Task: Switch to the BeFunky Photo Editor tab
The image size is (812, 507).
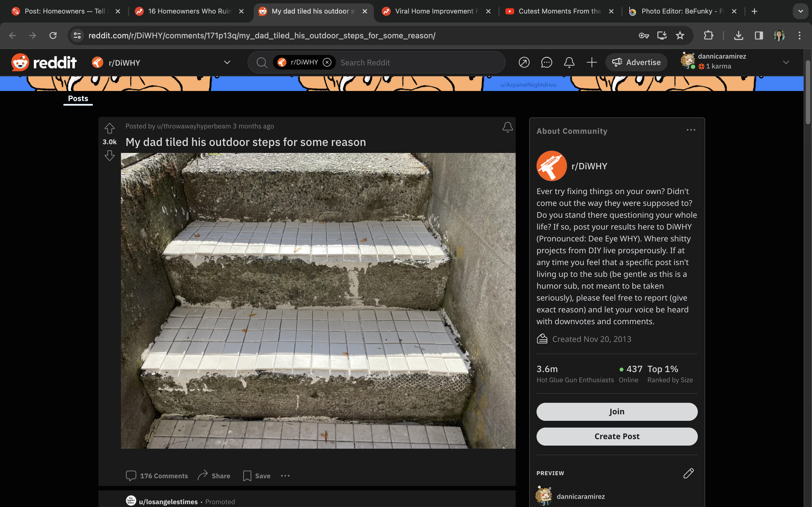Action: tap(678, 11)
